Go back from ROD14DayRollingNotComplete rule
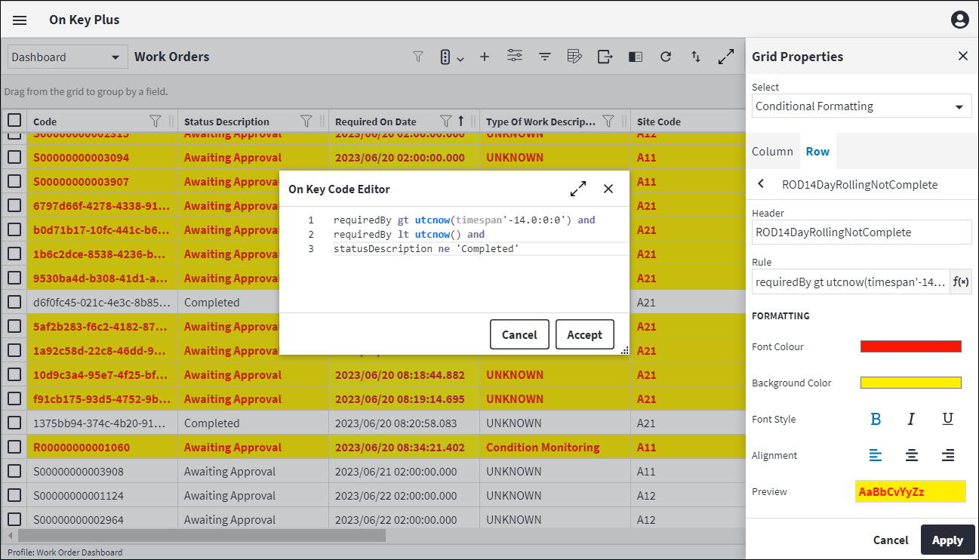 (x=761, y=184)
